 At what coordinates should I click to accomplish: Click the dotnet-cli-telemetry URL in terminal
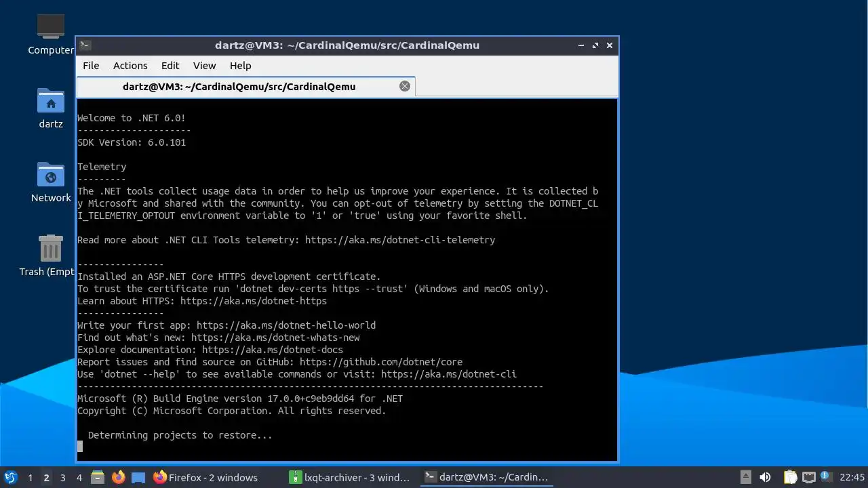click(x=400, y=240)
